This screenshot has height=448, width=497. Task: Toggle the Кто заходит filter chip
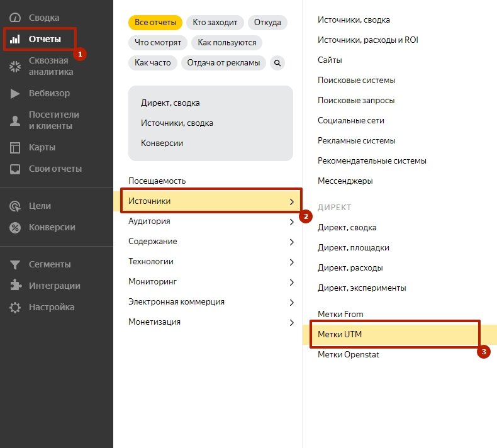215,23
